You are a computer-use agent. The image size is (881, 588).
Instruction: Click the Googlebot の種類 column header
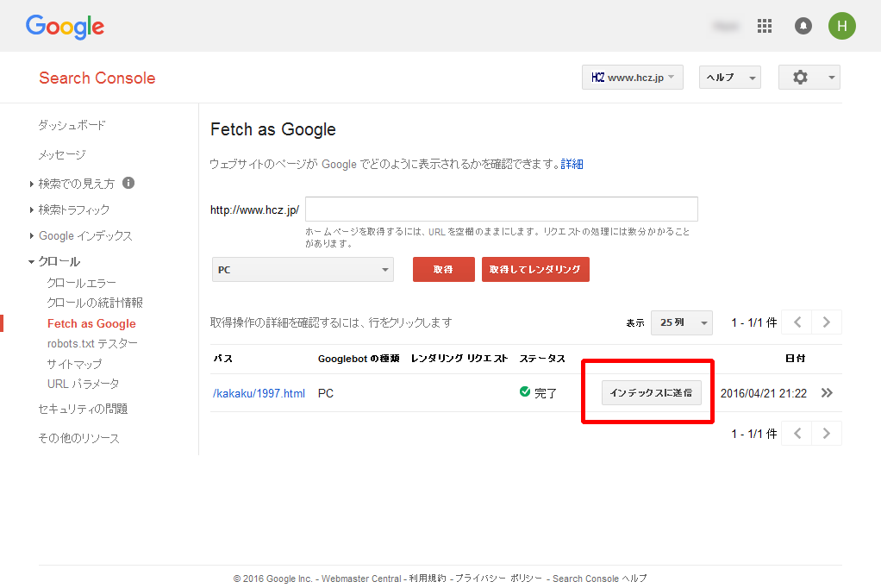click(359, 359)
